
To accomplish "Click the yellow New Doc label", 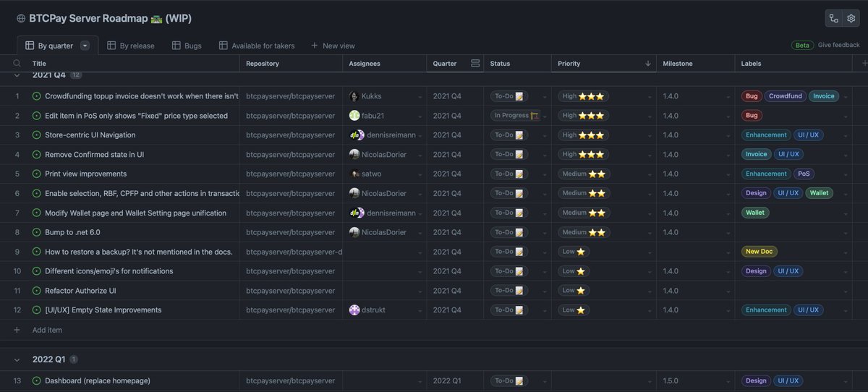I will (759, 252).
